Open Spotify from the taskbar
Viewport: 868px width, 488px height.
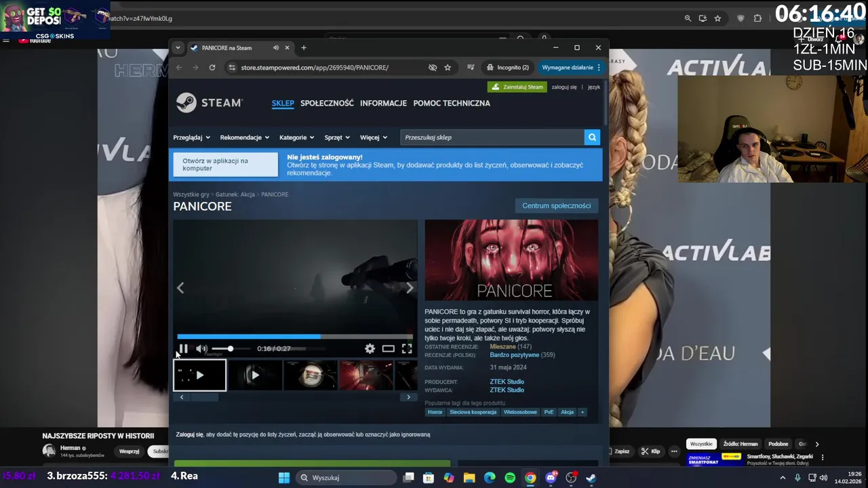pyautogui.click(x=510, y=478)
